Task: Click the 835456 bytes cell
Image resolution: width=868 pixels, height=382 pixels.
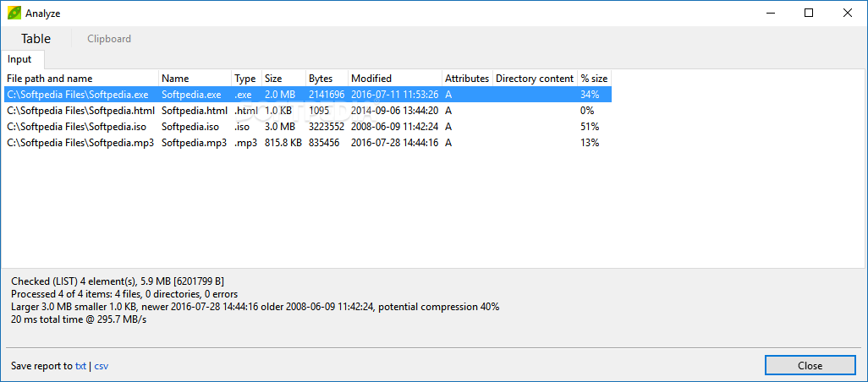Action: click(x=324, y=143)
